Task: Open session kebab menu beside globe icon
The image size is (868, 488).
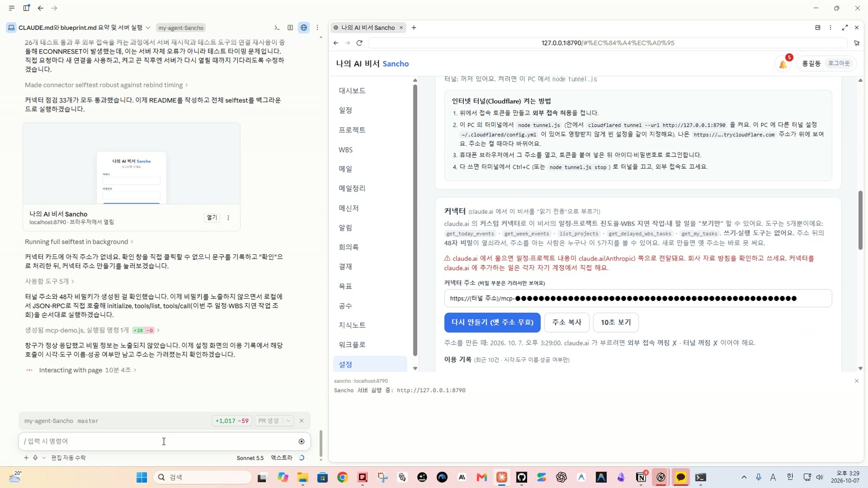Action: tap(317, 28)
